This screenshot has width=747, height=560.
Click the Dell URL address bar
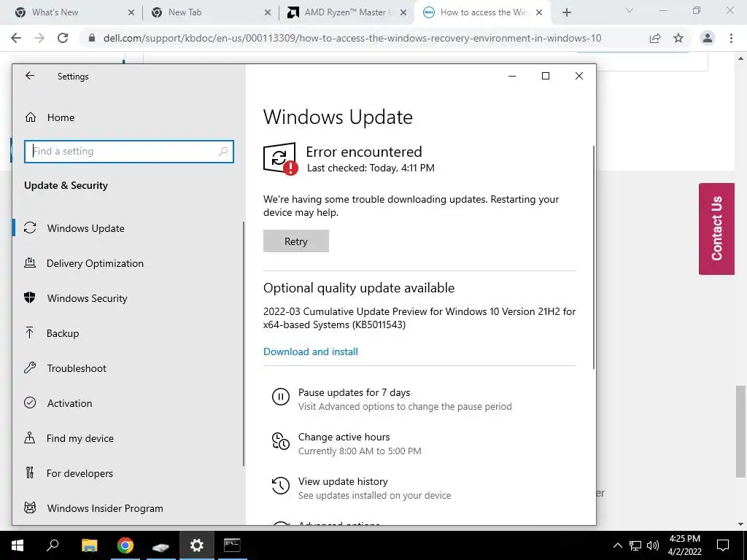click(x=352, y=38)
